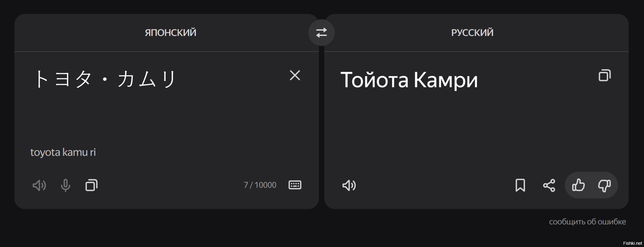Open the on-screen virtual keyboard
Screen dimensions: 644x247
tap(295, 185)
